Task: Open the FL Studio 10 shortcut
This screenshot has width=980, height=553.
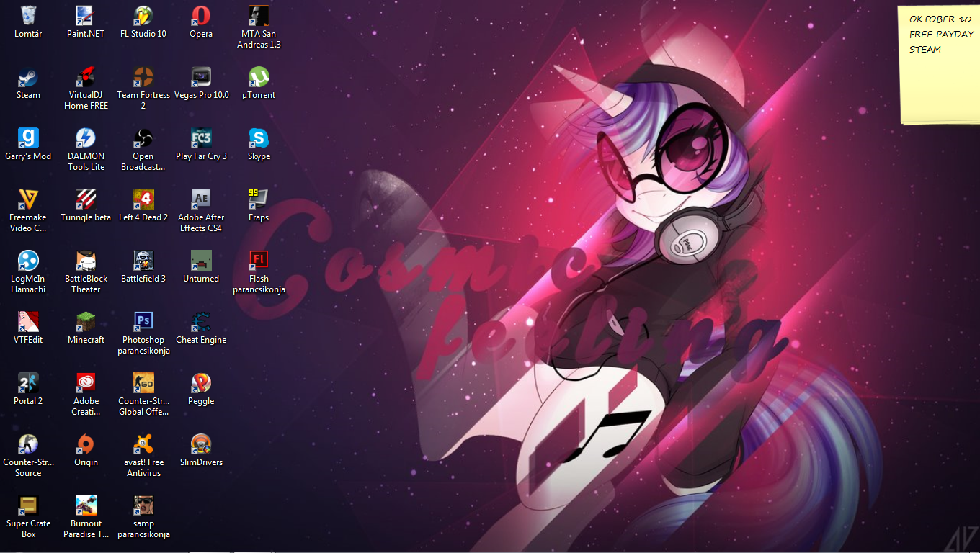Action: [143, 15]
